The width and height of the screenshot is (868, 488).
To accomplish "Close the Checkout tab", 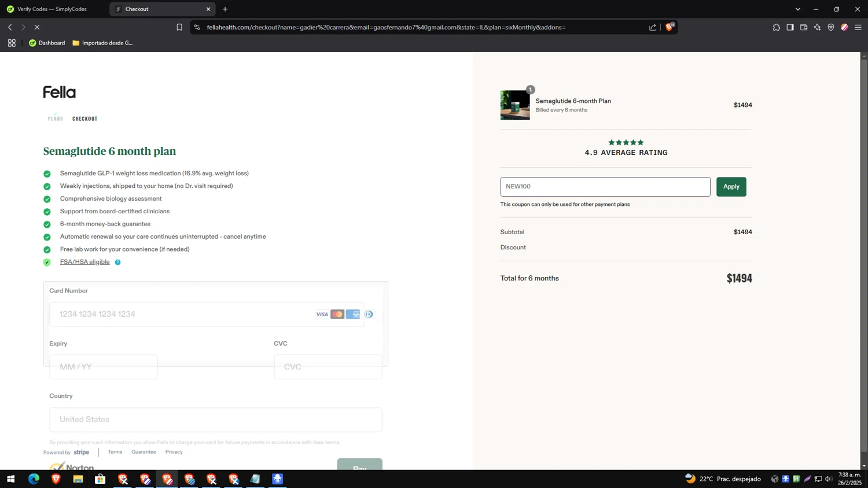I will [208, 9].
